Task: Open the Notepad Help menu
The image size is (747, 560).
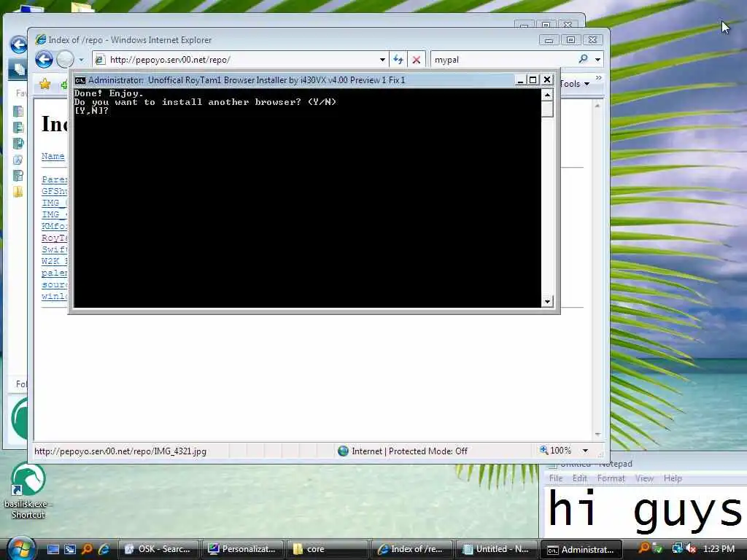Action: [673, 478]
